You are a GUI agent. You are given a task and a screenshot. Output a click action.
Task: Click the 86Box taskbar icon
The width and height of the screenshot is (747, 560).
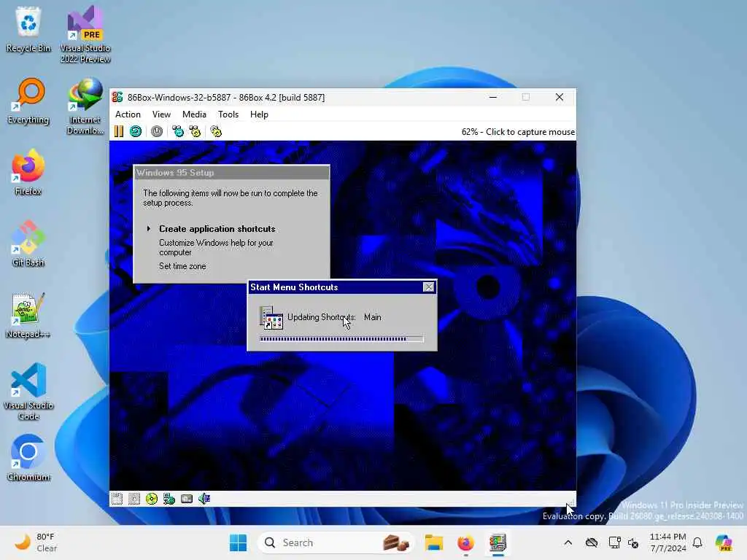[x=498, y=542]
